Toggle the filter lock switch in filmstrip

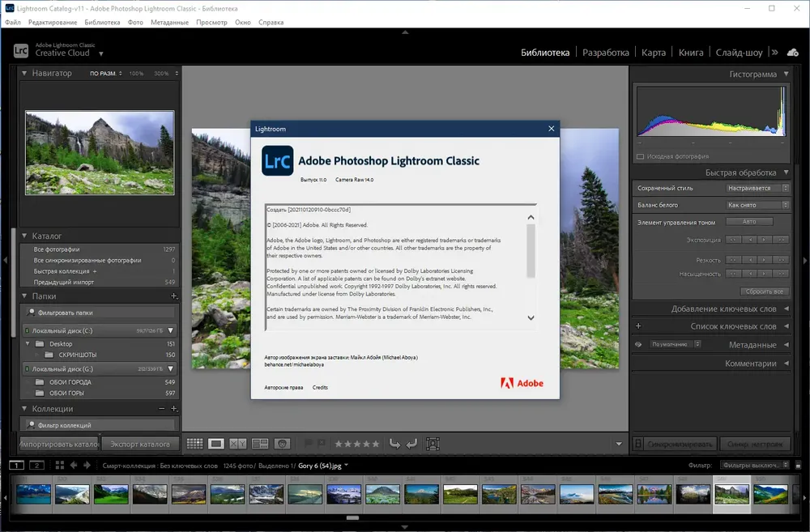point(798,465)
